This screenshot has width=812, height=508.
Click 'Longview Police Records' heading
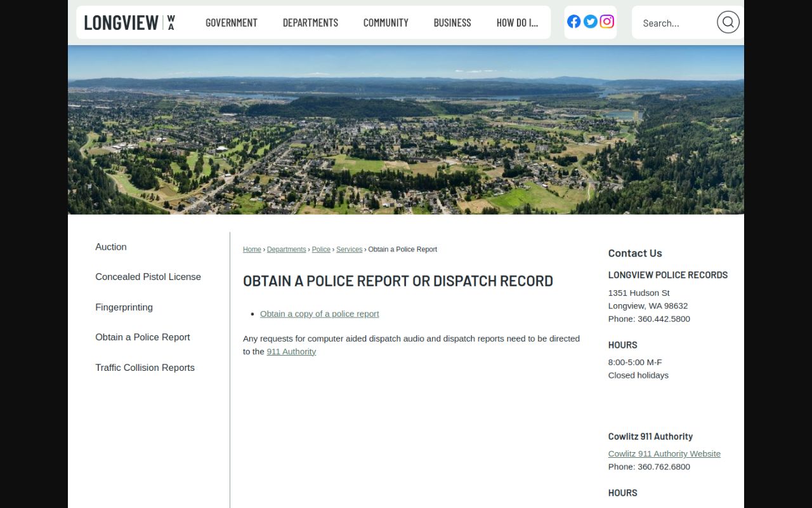click(x=668, y=275)
